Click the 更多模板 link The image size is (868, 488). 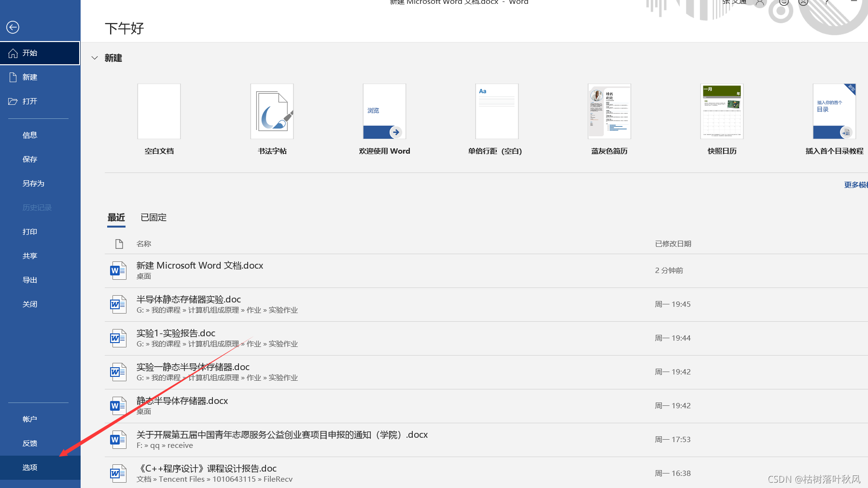(856, 185)
